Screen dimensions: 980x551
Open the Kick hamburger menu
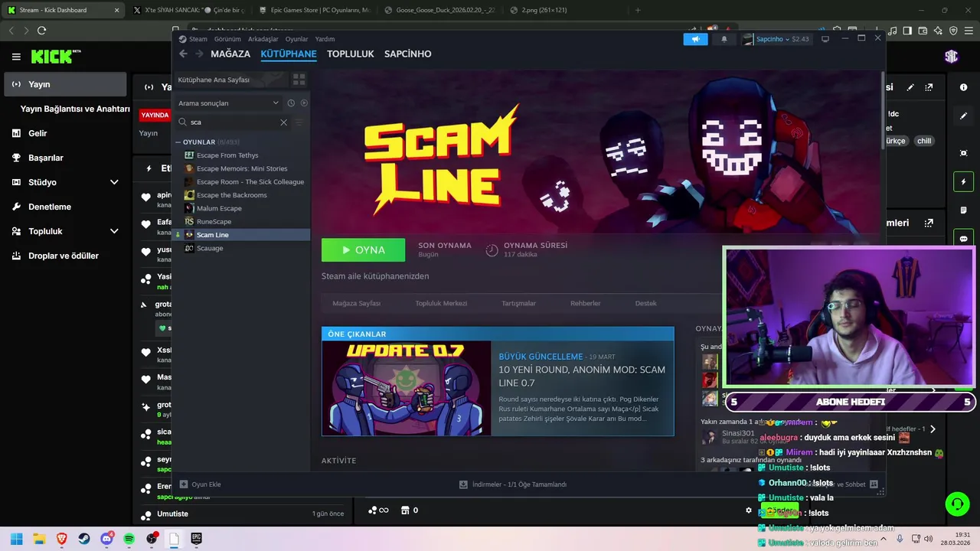point(16,57)
